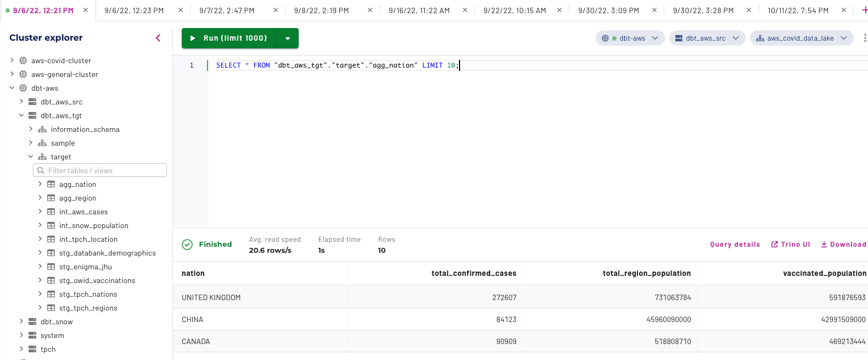This screenshot has width=868, height=360.
Task: Close the 9/16/22, 11:22 AM tab
Action: [465, 10]
